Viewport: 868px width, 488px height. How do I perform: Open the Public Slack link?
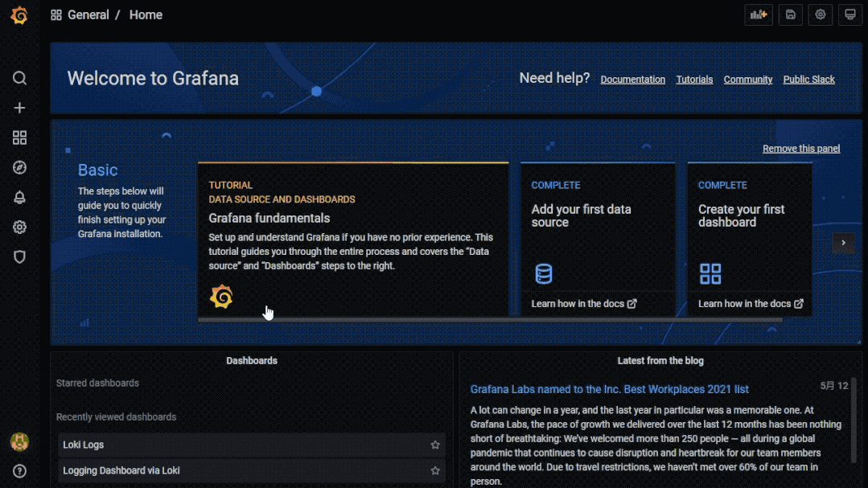808,80
